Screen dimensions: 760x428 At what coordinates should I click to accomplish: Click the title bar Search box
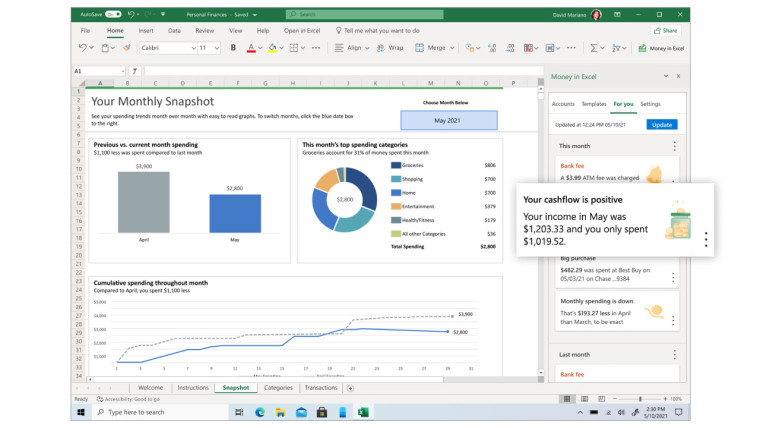[x=364, y=15]
